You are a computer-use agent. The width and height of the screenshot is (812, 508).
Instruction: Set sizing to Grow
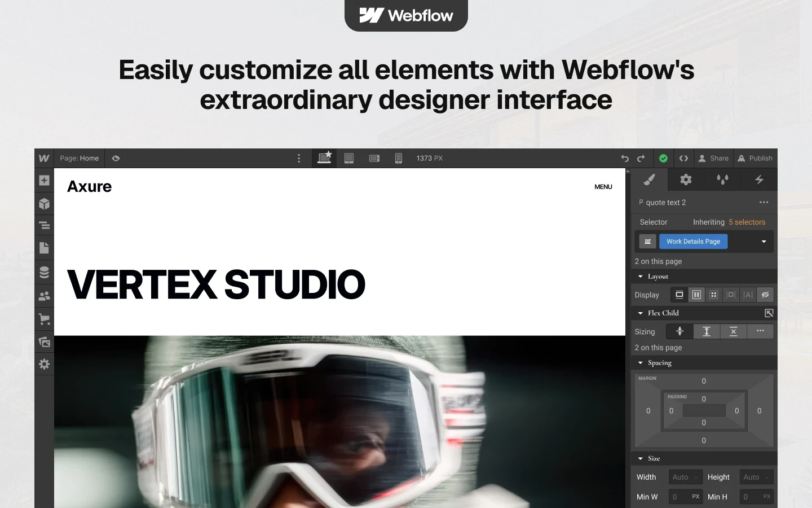[707, 331]
